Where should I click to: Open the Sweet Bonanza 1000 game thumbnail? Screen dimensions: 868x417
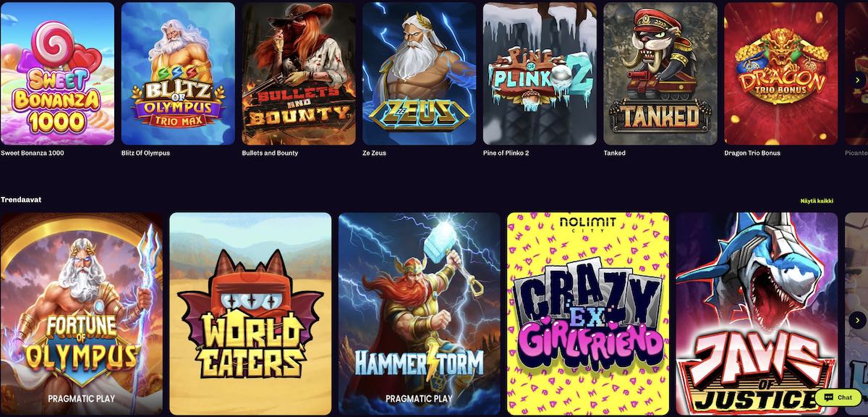(57, 74)
